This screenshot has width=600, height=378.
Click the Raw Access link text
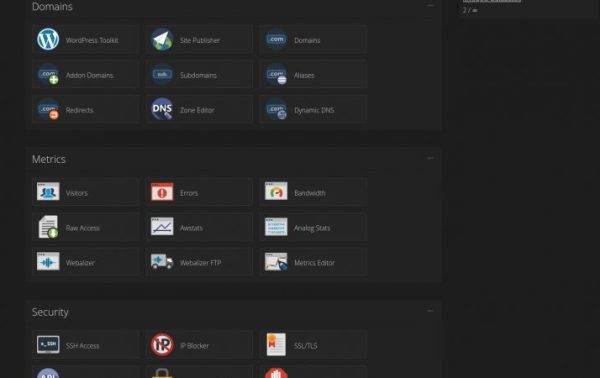(83, 228)
